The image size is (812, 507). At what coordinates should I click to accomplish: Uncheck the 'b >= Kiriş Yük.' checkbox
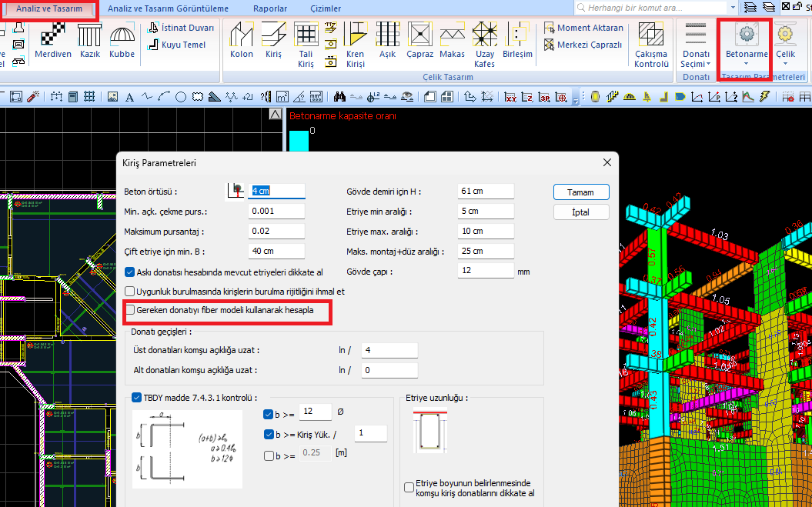pyautogui.click(x=269, y=435)
